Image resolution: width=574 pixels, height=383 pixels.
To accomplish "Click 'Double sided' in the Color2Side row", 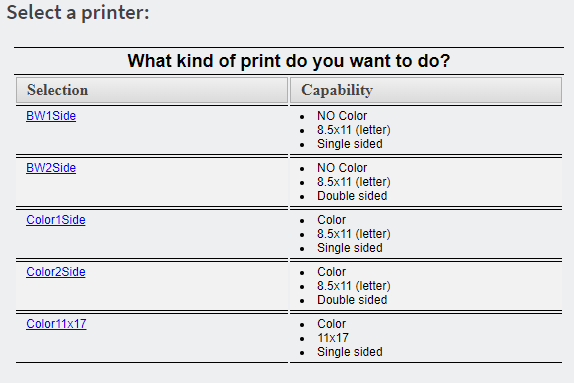I will (x=352, y=300).
